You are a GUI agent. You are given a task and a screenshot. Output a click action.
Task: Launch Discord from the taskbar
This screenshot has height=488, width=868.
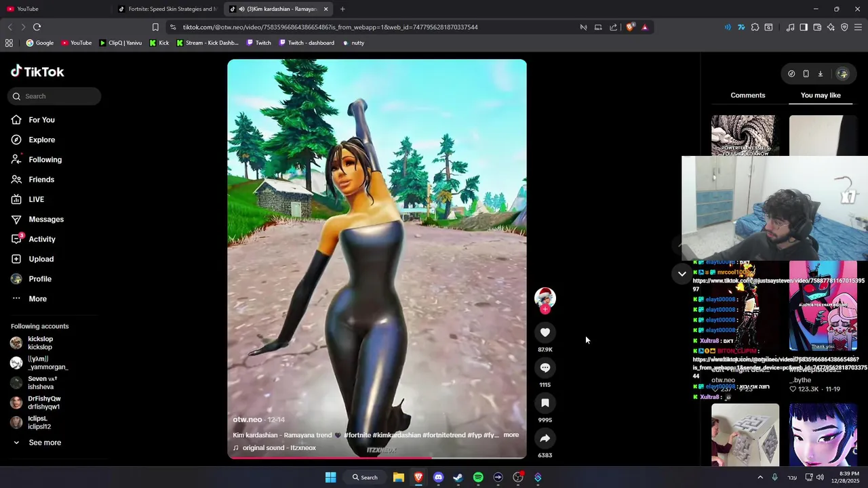pyautogui.click(x=438, y=477)
